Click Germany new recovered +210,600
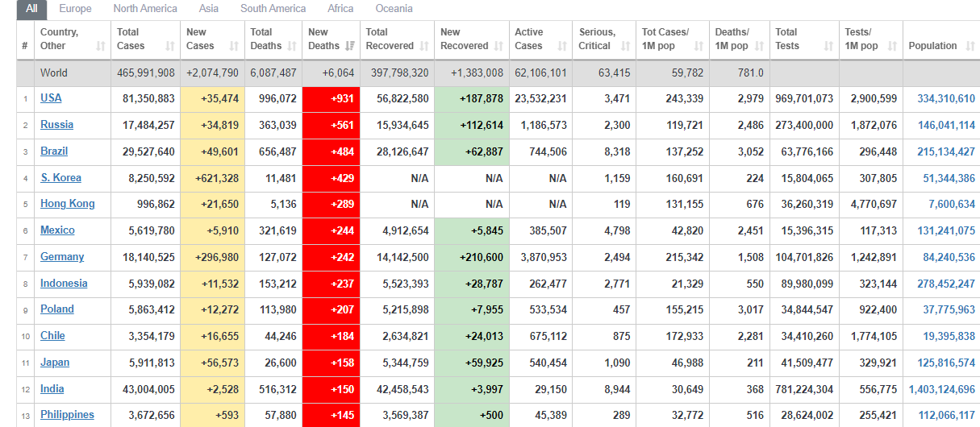 472,257
